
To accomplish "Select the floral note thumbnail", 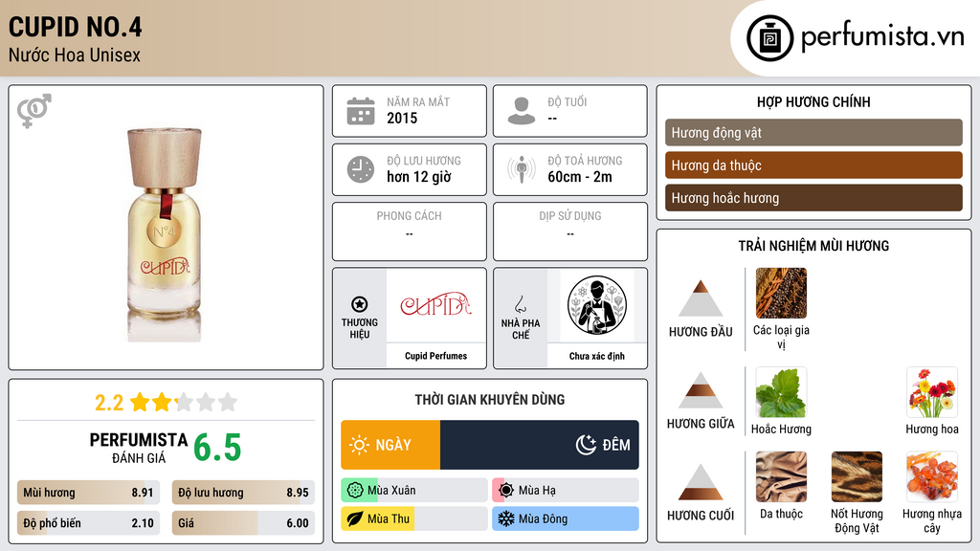I will 932,392.
